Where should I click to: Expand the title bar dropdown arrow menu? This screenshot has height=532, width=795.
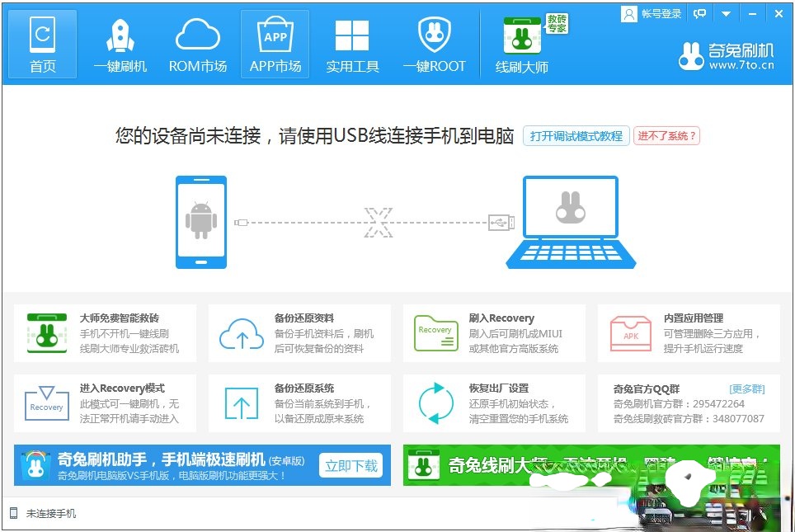point(726,14)
